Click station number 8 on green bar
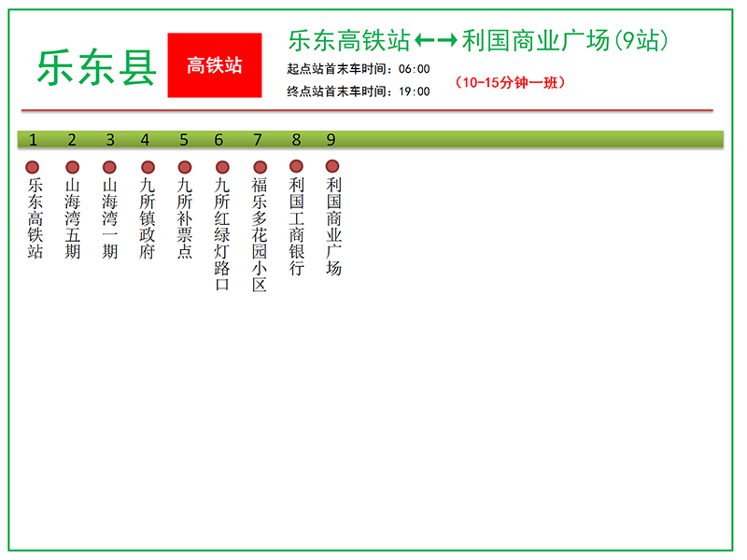This screenshot has width=747, height=560. [x=296, y=139]
